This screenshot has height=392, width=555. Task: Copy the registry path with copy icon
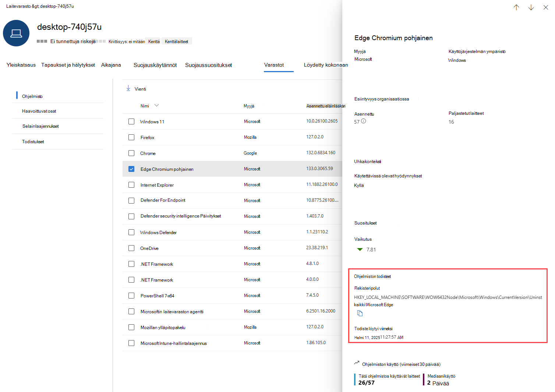pos(360,313)
